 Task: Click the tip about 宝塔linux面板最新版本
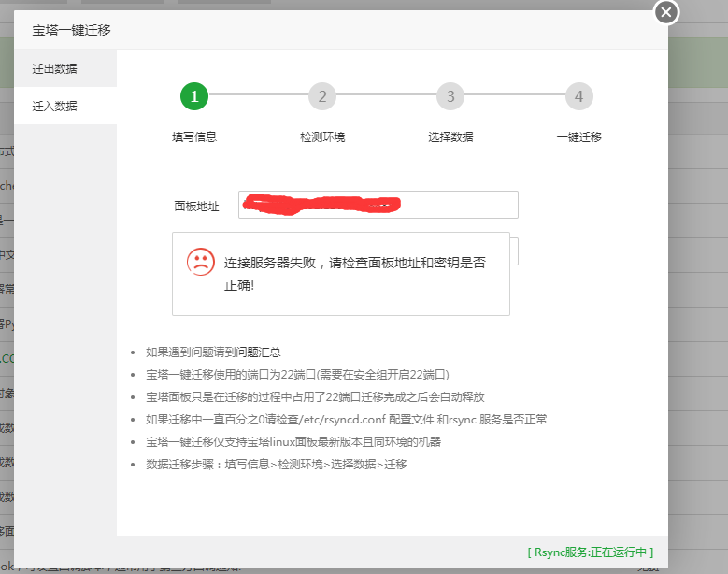point(293,442)
